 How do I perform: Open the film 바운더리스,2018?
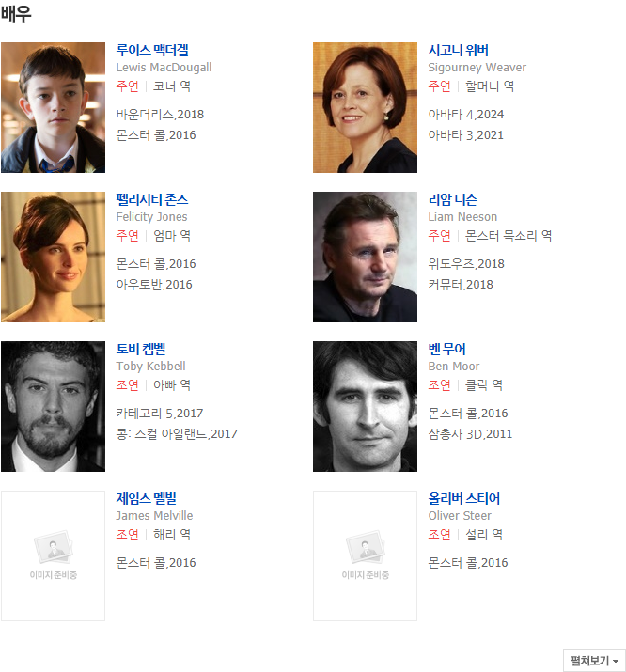pyautogui.click(x=160, y=115)
